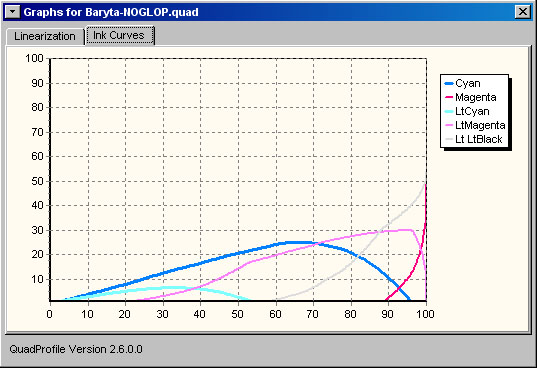The width and height of the screenshot is (537, 368).
Task: Click the Lt LtBlack legend label
Action: (478, 140)
